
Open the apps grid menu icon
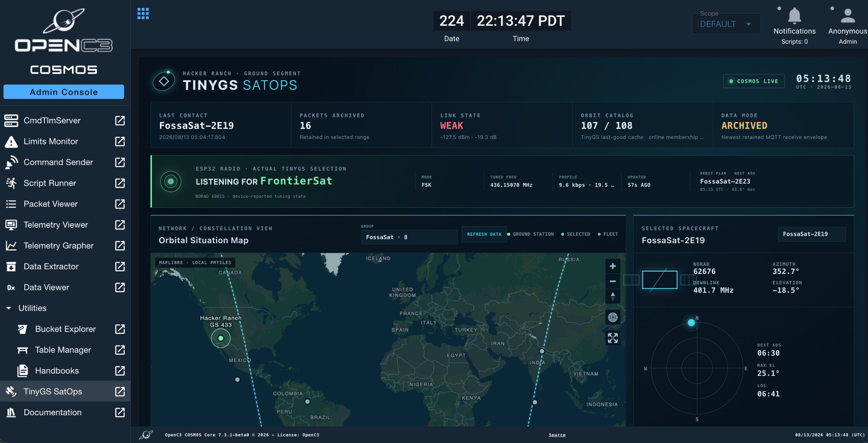143,14
